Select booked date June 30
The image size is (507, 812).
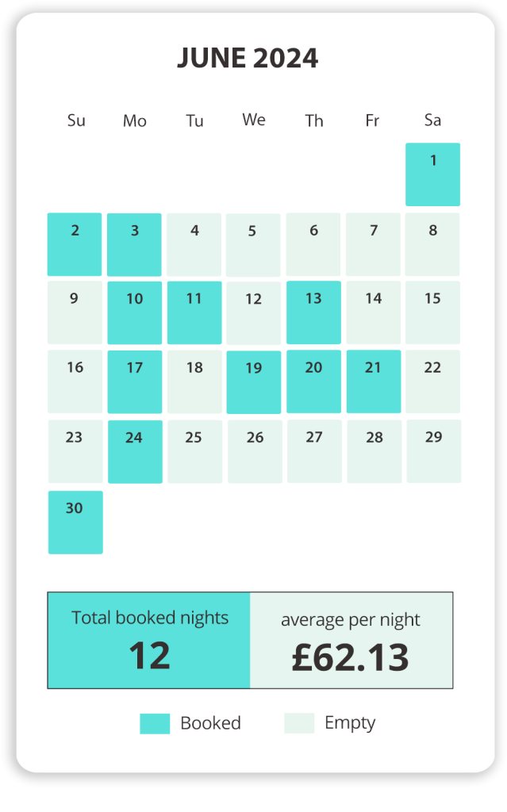(75, 522)
